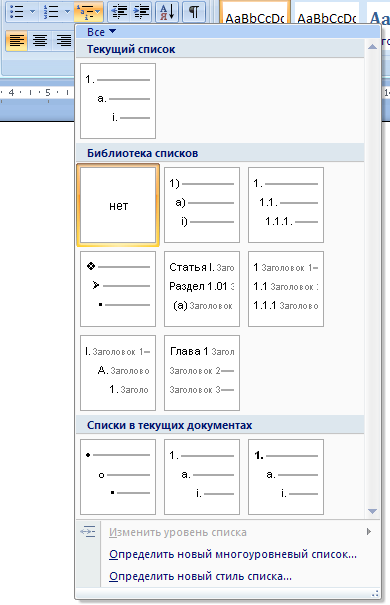
Task: Increase the paragraph indent
Action: (141, 12)
